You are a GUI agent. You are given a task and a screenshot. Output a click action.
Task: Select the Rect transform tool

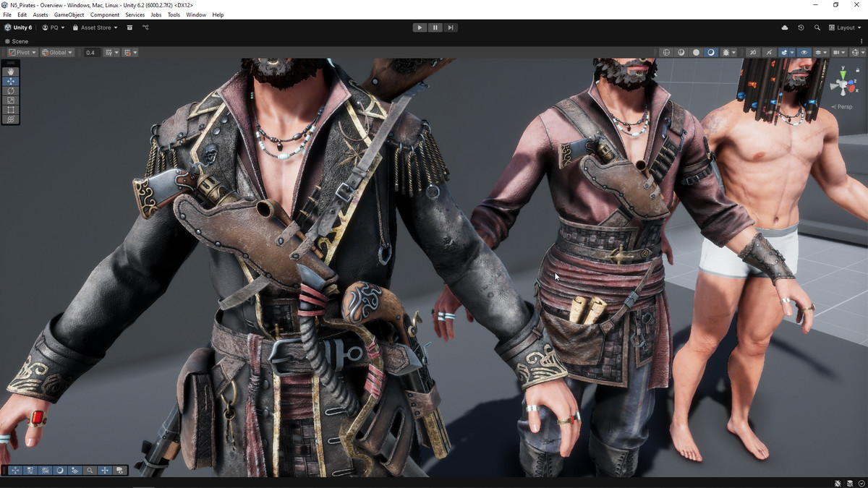(x=11, y=109)
